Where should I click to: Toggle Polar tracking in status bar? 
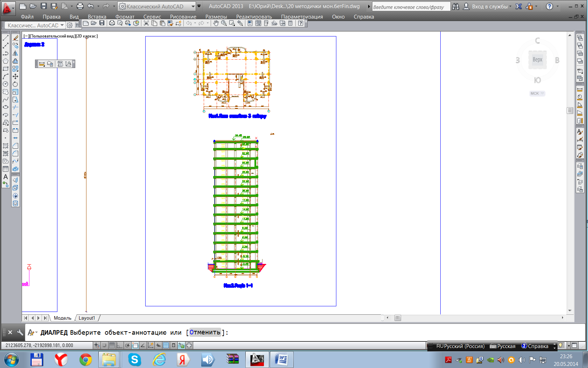tap(127, 346)
